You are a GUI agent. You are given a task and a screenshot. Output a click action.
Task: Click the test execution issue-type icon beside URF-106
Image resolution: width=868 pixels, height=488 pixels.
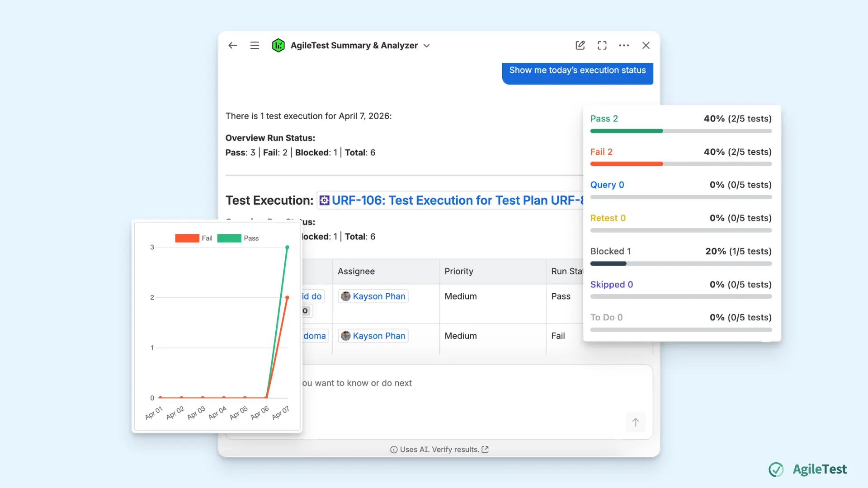pos(324,200)
